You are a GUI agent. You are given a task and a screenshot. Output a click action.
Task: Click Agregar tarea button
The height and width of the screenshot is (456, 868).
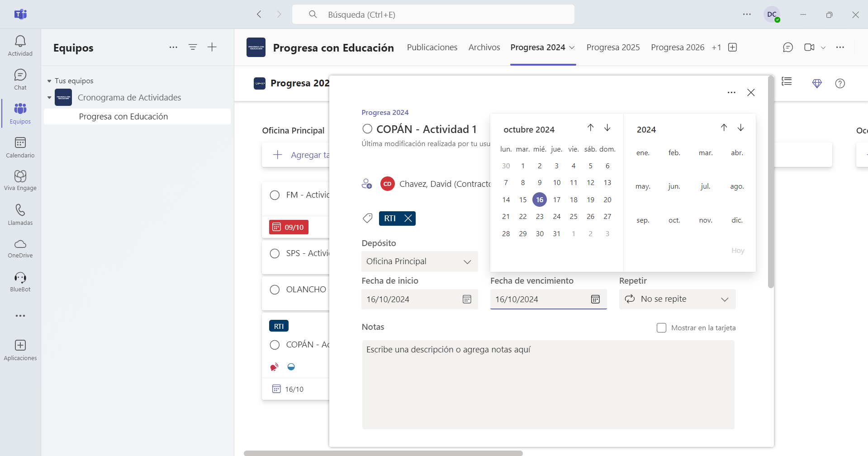coord(296,155)
